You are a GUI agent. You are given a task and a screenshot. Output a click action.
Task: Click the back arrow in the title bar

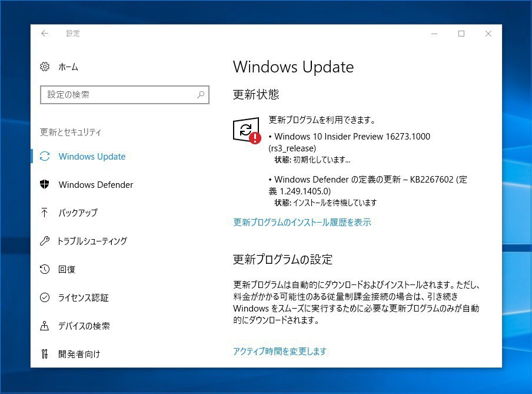(45, 34)
